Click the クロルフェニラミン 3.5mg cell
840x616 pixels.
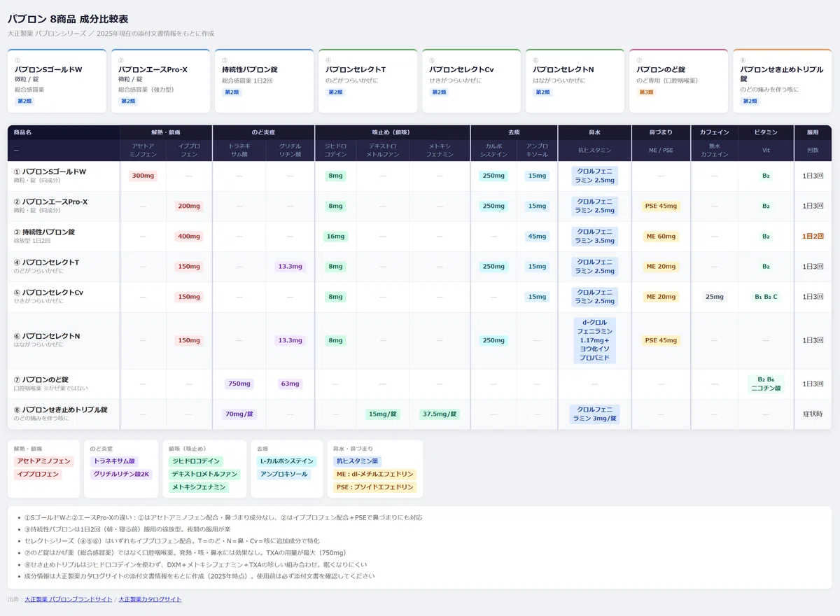pos(594,236)
